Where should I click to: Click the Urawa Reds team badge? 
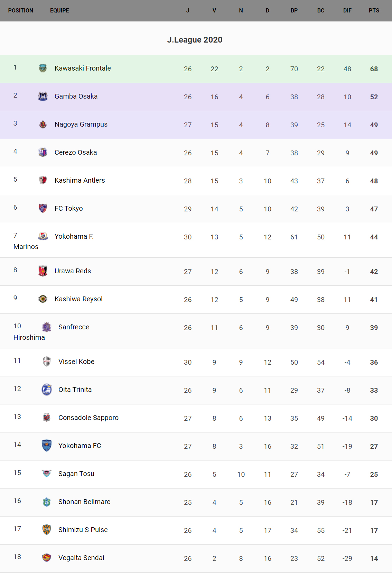click(x=43, y=271)
